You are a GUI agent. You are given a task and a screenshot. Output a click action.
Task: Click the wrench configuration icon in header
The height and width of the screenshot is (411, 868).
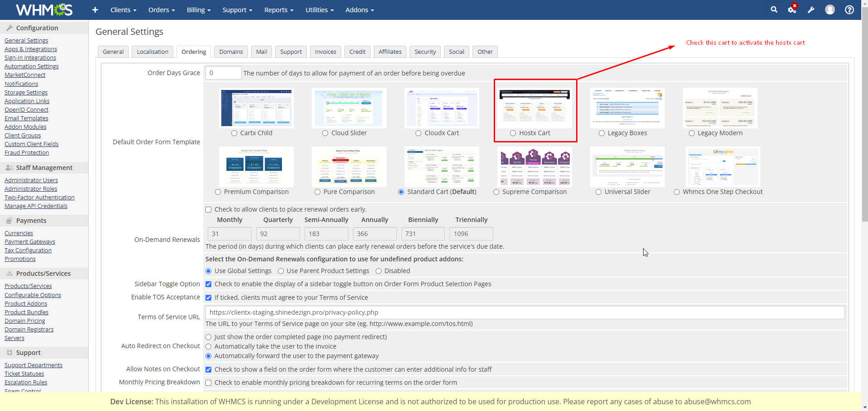click(811, 10)
